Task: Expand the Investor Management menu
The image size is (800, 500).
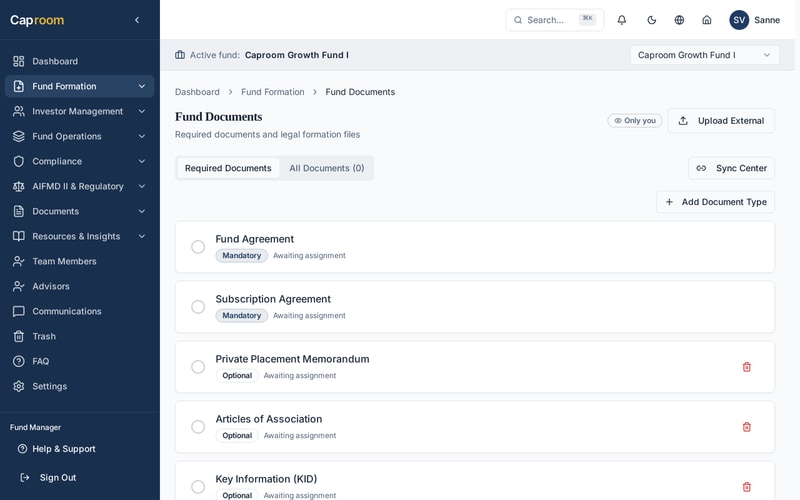Action: click(x=80, y=111)
